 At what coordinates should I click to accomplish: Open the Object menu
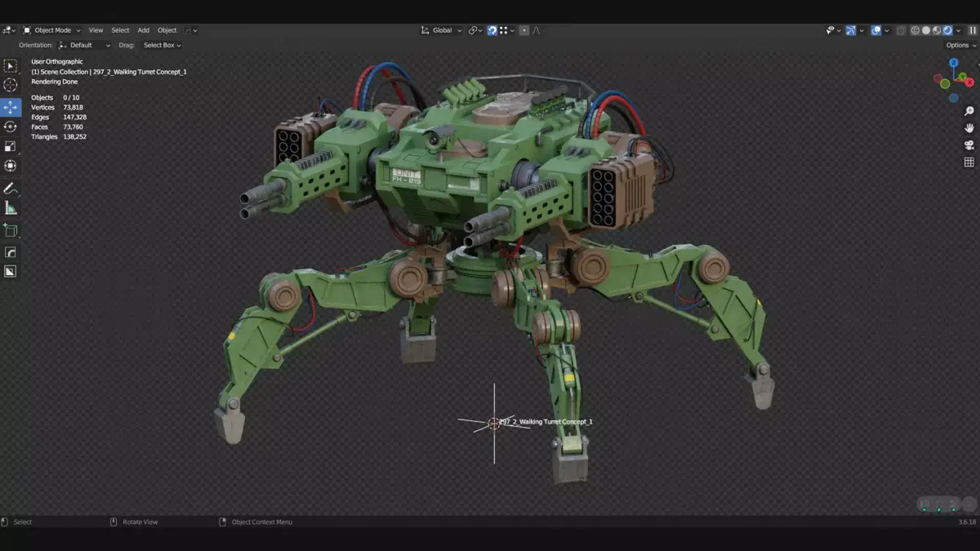point(167,30)
